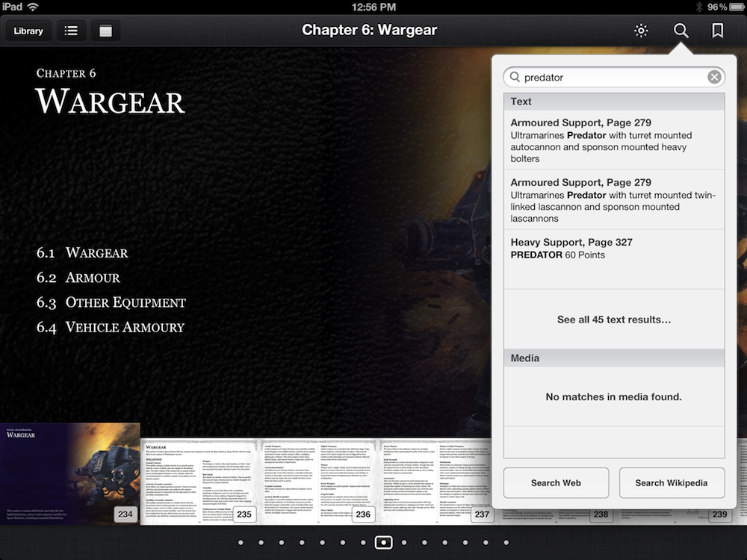See all 45 text results
The height and width of the screenshot is (560, 747).
point(613,320)
